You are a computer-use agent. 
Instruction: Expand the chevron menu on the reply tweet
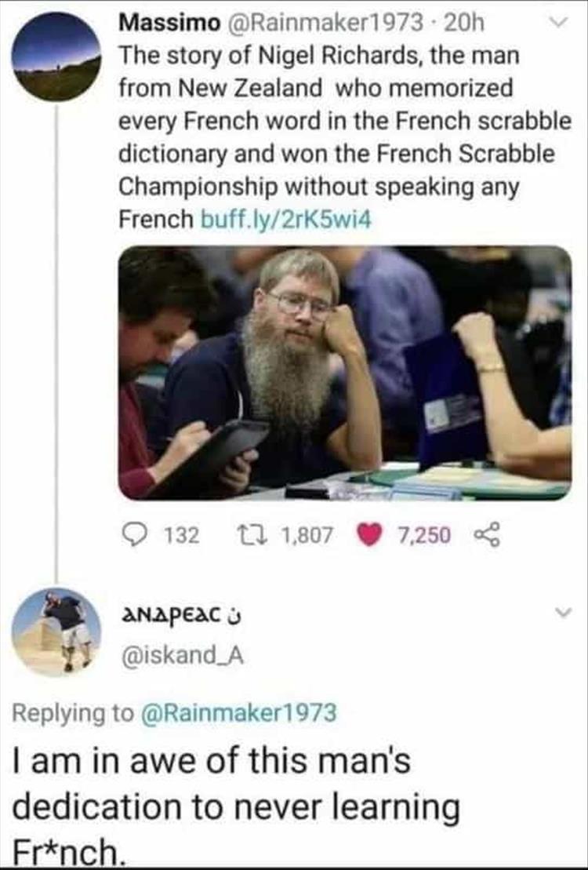coord(562,612)
